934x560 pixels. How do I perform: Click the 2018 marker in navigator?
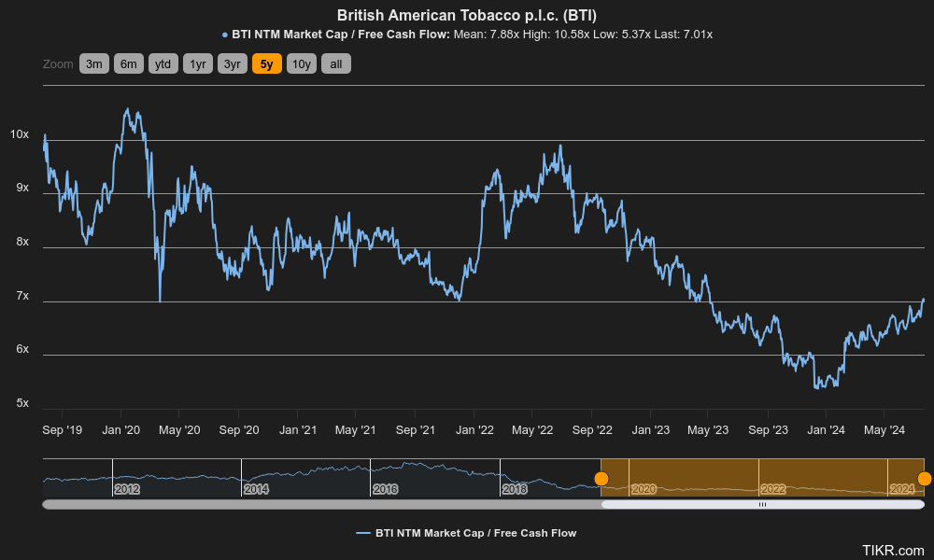(515, 489)
